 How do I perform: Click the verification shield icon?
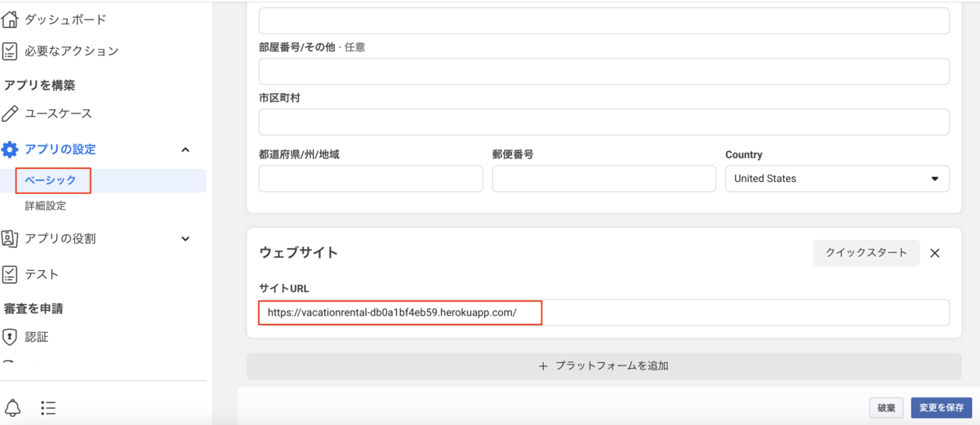point(10,336)
